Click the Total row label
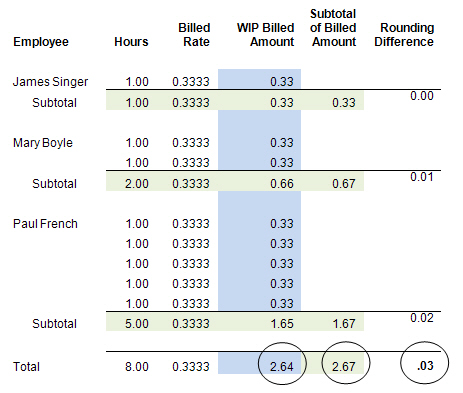This screenshot has width=463, height=393. pyautogui.click(x=26, y=367)
